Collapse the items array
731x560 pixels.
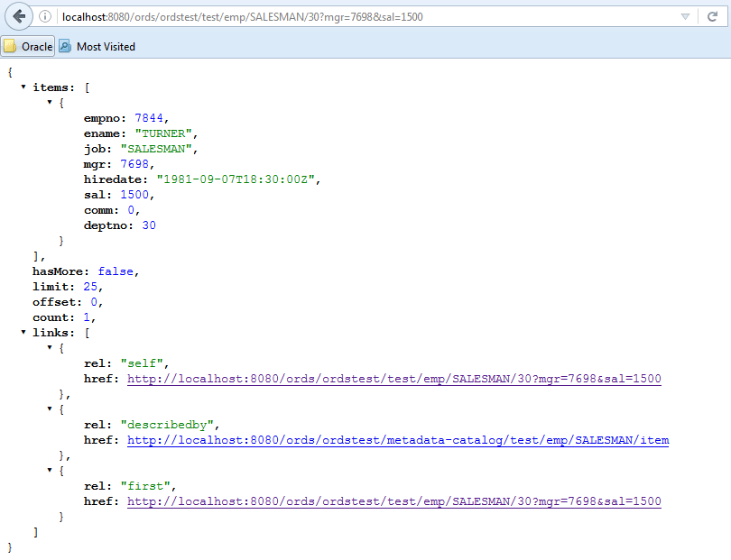[x=23, y=87]
